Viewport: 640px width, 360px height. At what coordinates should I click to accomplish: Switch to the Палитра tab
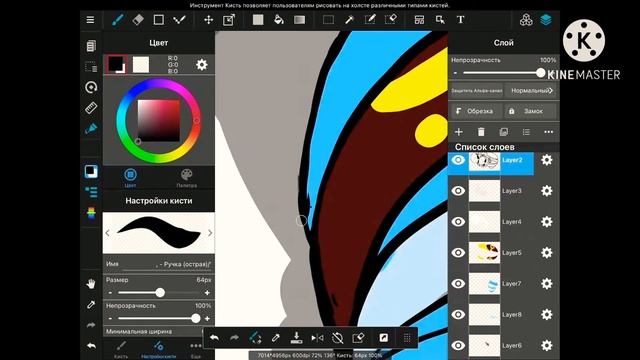pos(187,178)
